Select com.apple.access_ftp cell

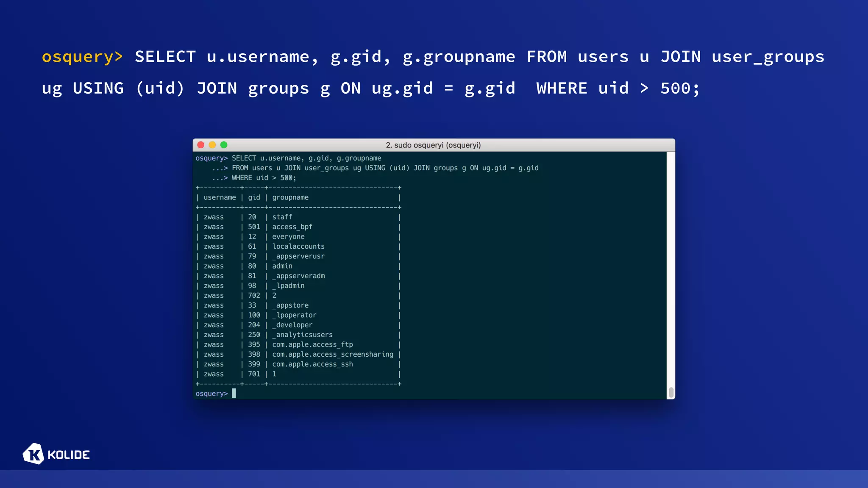pos(313,344)
